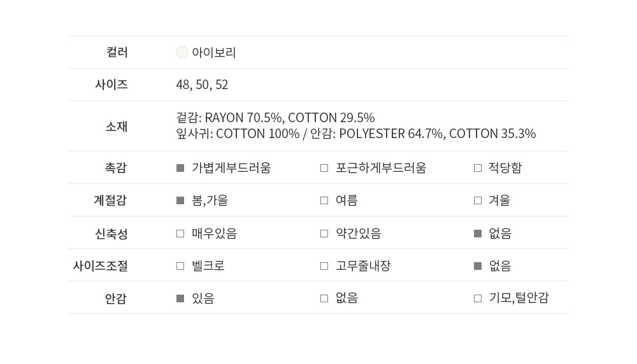Click the ivory color swatch circle
The image size is (637, 364).
182,53
